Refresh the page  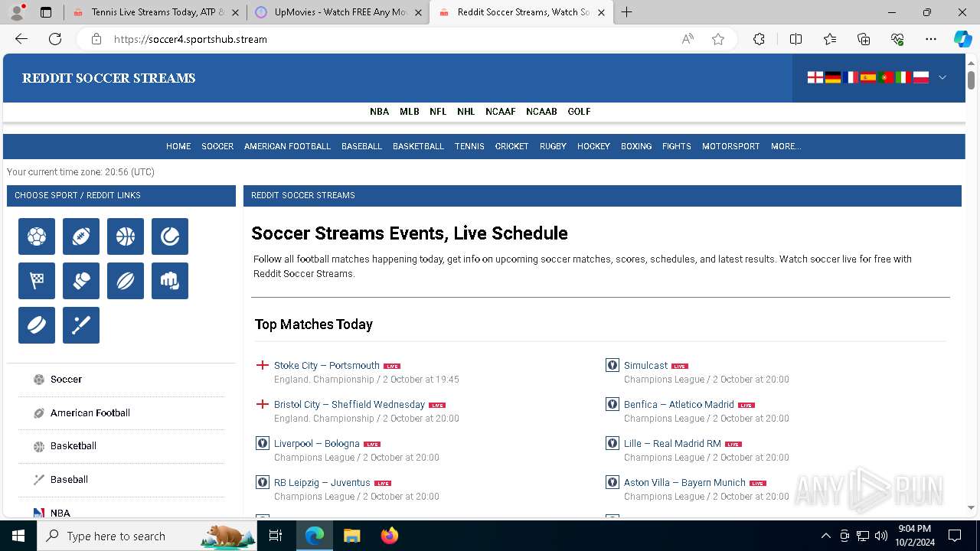click(x=55, y=39)
